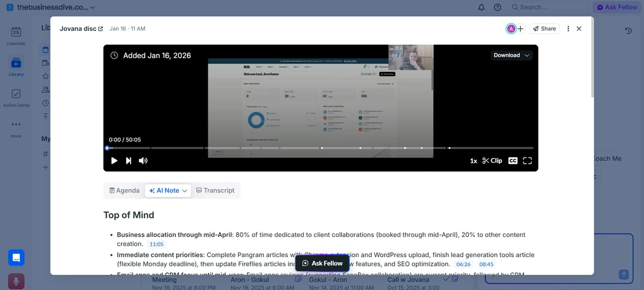Screen dimensions: 644x290
Task: Mute the video volume
Action: click(x=143, y=160)
